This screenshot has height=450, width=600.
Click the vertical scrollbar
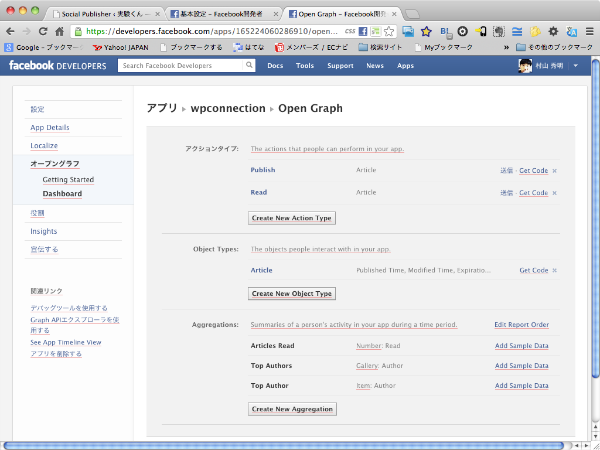tap(595, 218)
